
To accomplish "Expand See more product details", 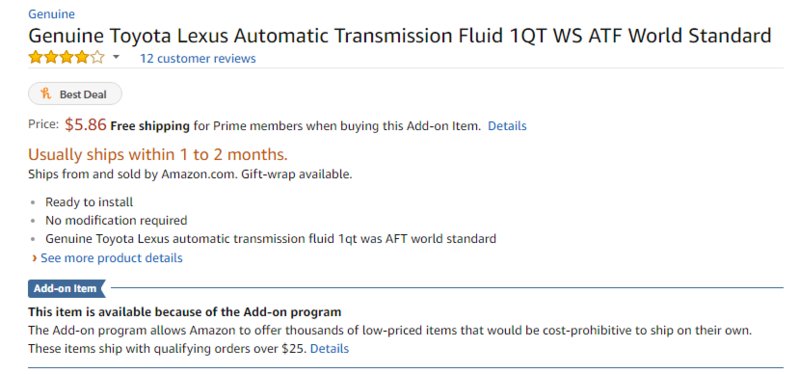I will point(111,258).
